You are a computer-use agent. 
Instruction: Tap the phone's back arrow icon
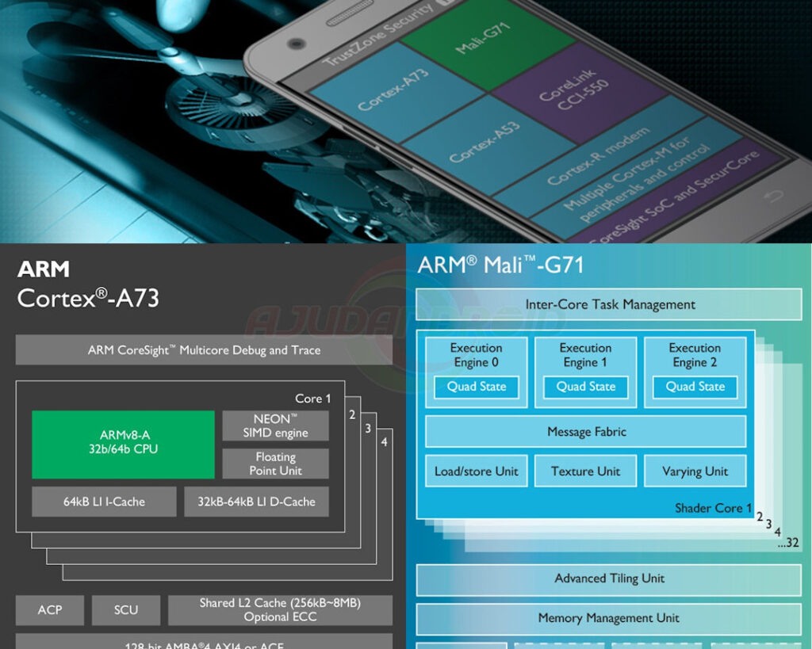[774, 197]
